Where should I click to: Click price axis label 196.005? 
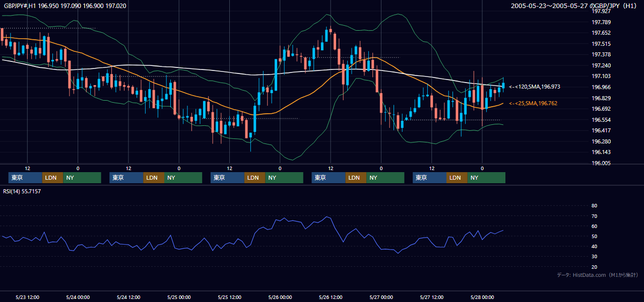(601, 163)
